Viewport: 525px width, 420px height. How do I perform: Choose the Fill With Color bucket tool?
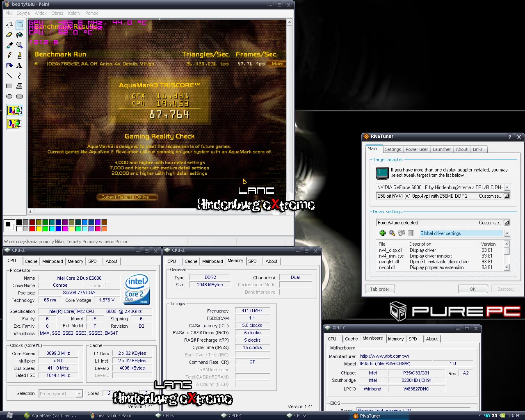point(19,35)
